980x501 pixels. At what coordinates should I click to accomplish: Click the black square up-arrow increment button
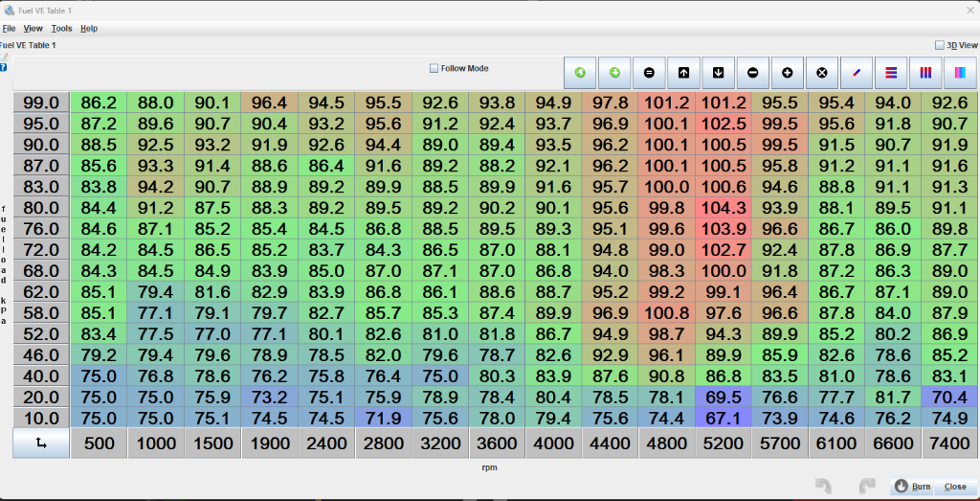[683, 72]
